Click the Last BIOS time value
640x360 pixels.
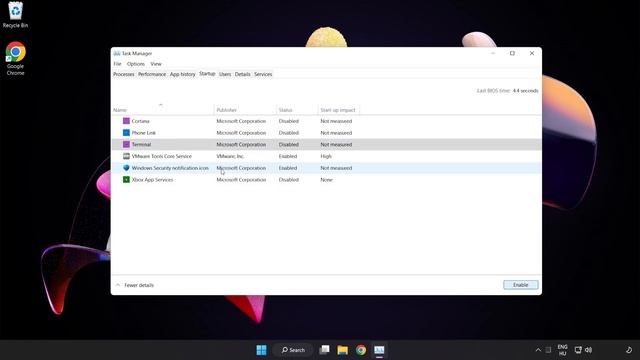tap(525, 91)
